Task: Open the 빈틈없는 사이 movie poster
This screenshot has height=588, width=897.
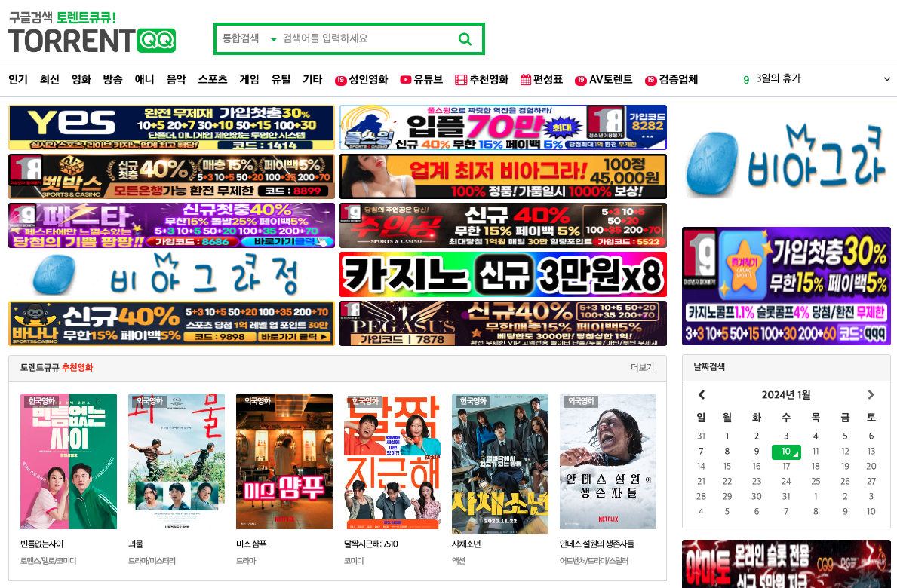Action: click(x=69, y=461)
